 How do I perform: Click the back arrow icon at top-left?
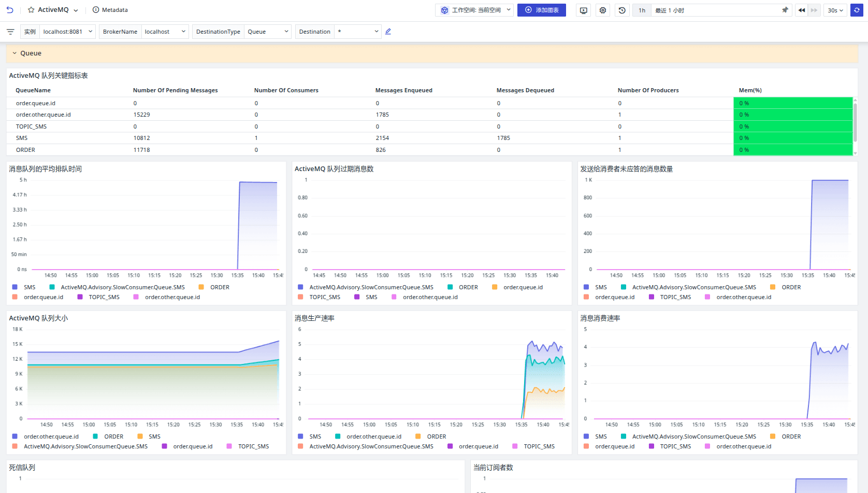[10, 10]
